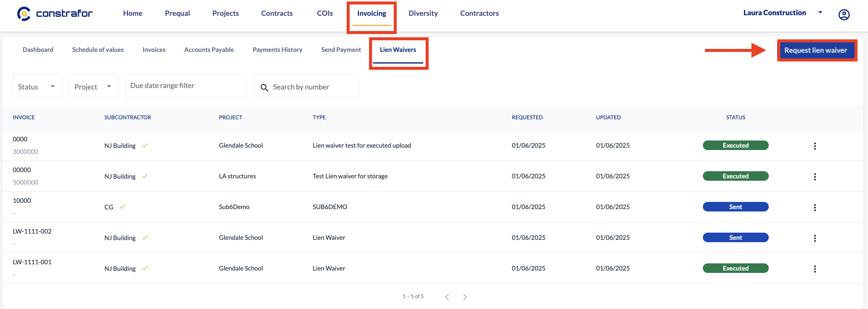The width and height of the screenshot is (868, 309).
Task: Click amount 3000000 under invoice 0000
Action: point(25,152)
